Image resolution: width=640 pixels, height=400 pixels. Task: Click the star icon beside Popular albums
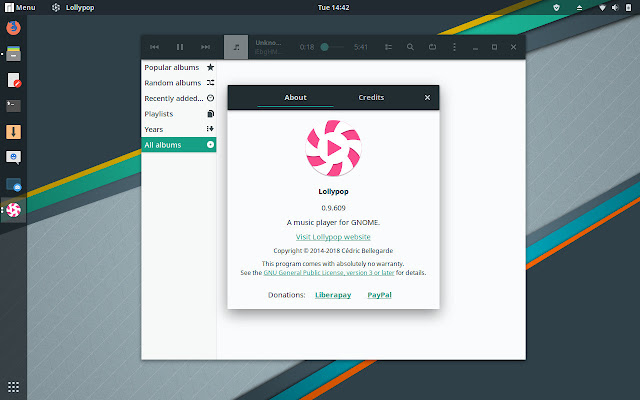click(210, 67)
